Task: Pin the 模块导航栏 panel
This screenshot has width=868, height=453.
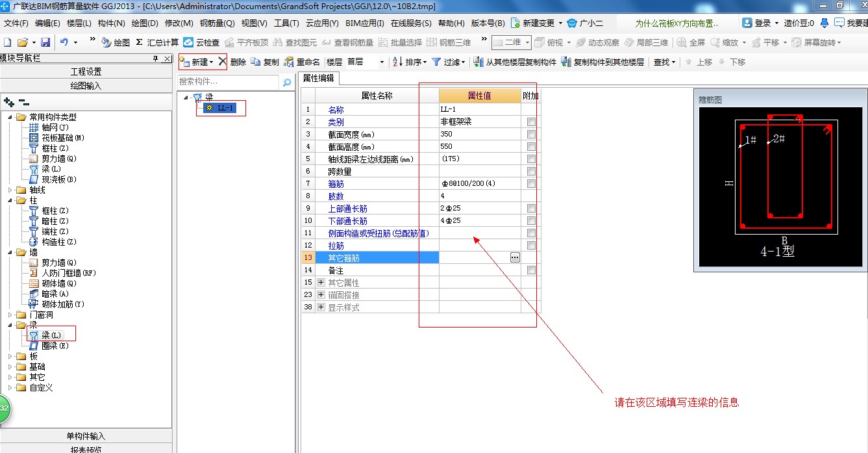Action: [x=155, y=58]
